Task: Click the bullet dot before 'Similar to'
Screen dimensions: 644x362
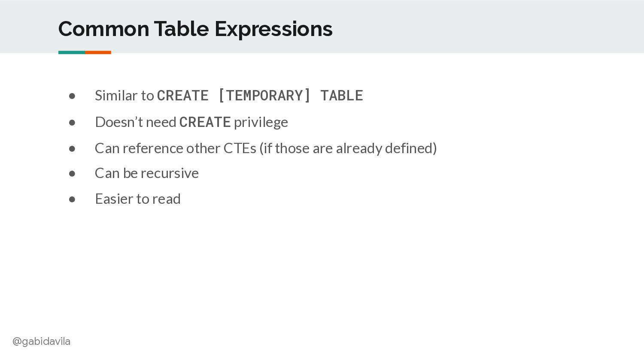Action: point(72,96)
